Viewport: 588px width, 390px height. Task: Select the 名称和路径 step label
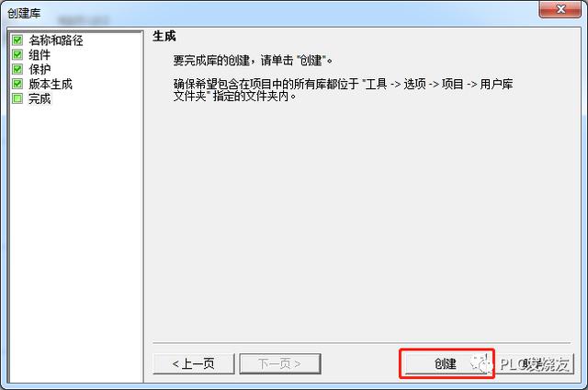coord(56,40)
